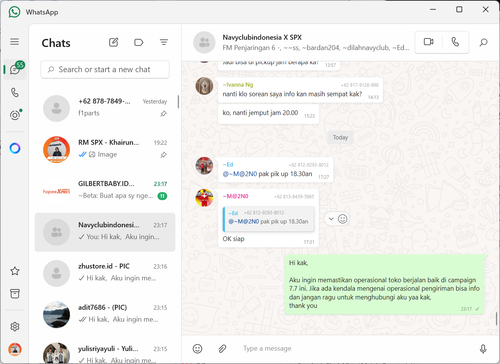Start a new chat with compose icon
This screenshot has width=500, height=364.
click(x=114, y=42)
